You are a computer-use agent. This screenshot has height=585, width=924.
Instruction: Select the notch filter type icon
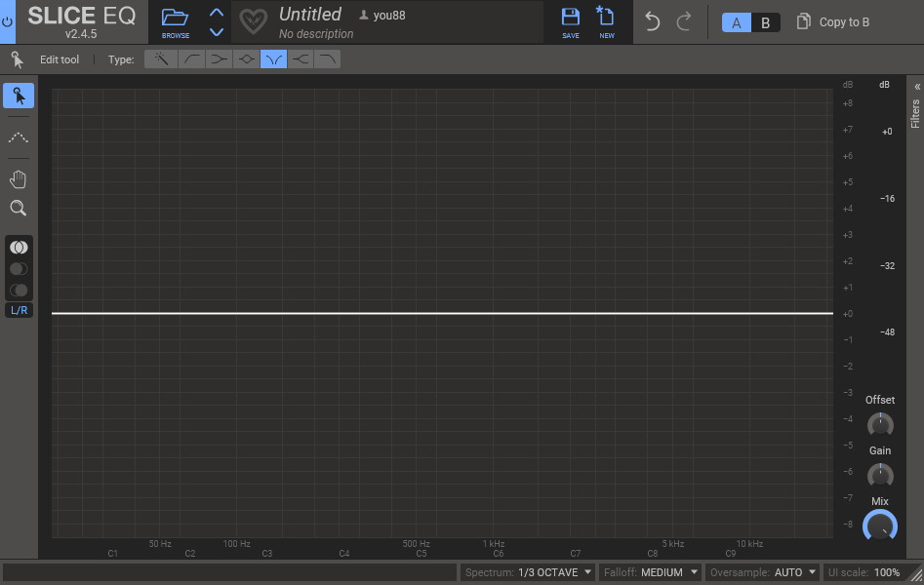(274, 59)
